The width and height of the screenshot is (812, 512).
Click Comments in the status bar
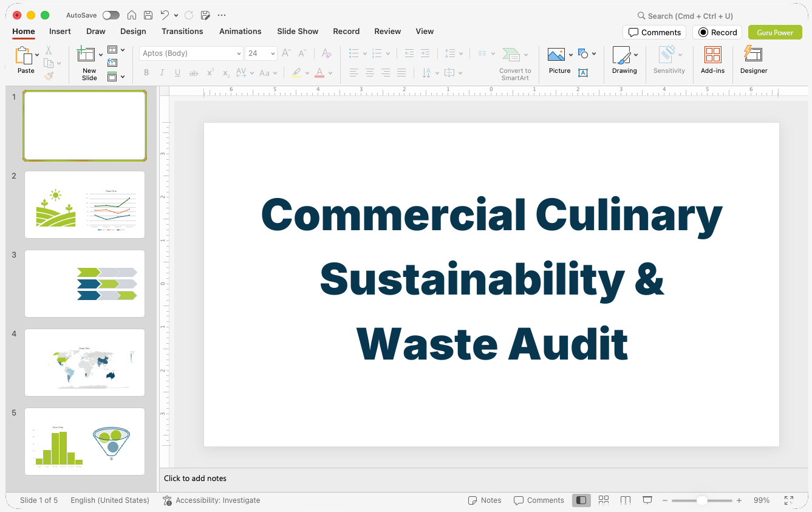pos(539,500)
